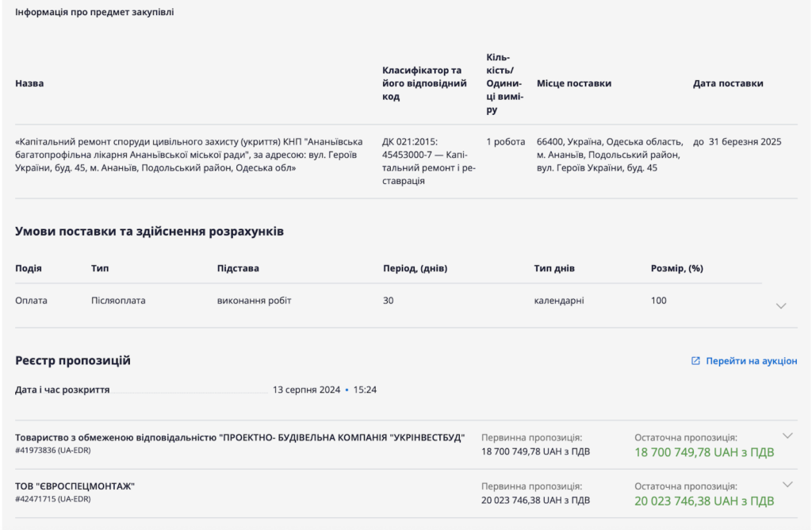Click the Назва column header

(x=29, y=83)
